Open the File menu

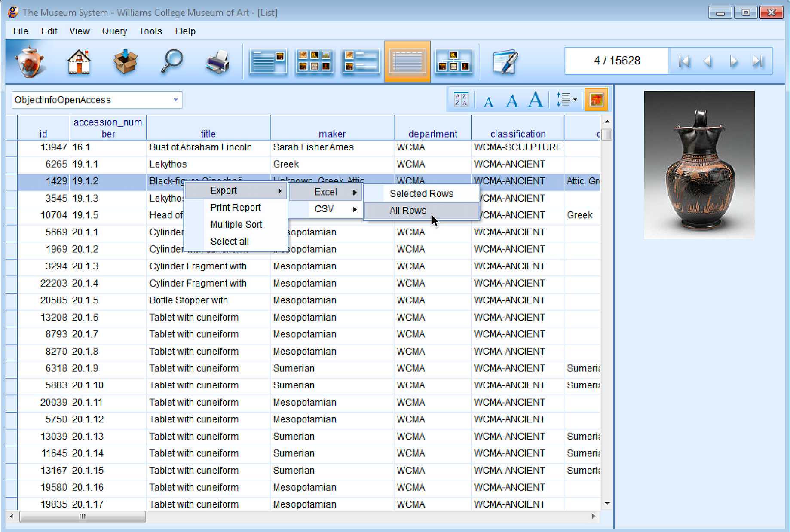click(21, 31)
